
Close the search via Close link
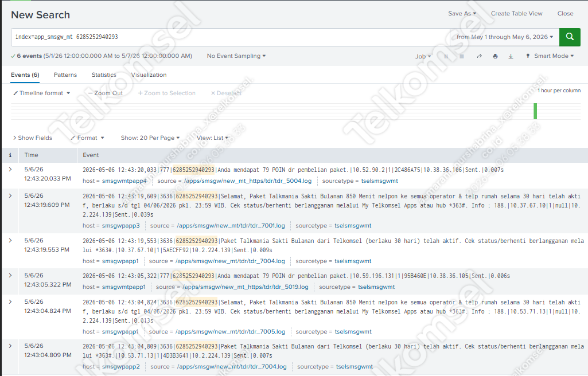pos(565,14)
